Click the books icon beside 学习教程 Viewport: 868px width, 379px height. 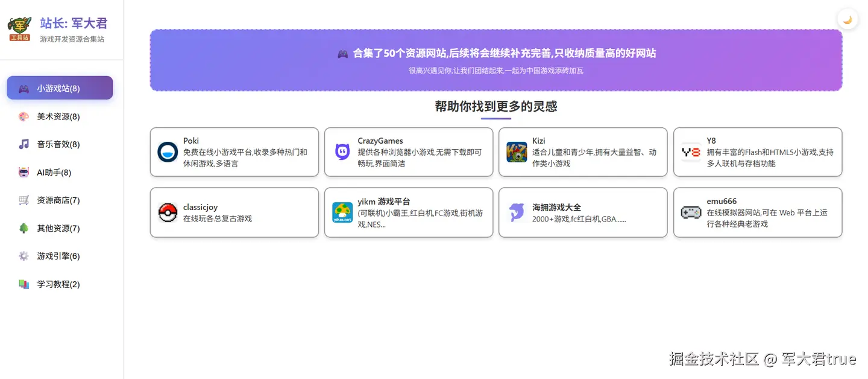(x=24, y=284)
